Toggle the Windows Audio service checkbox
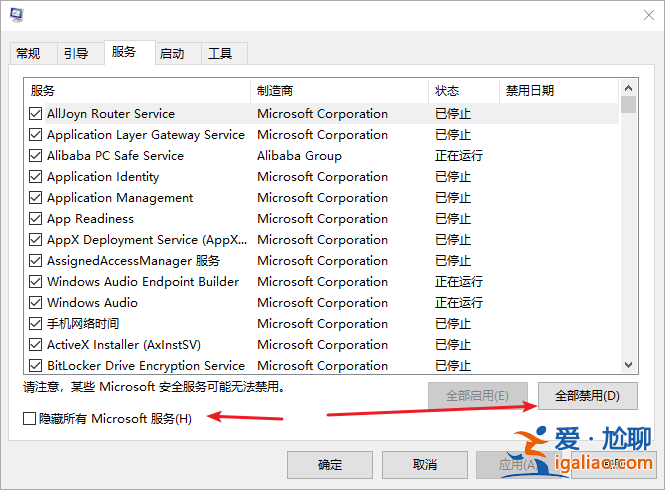The height and width of the screenshot is (490, 665). click(x=35, y=303)
